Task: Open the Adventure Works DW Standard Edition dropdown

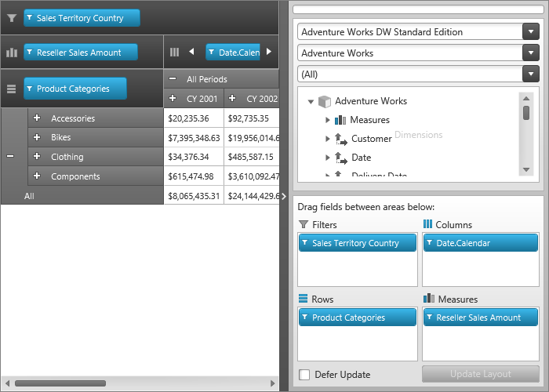Action: pos(531,32)
